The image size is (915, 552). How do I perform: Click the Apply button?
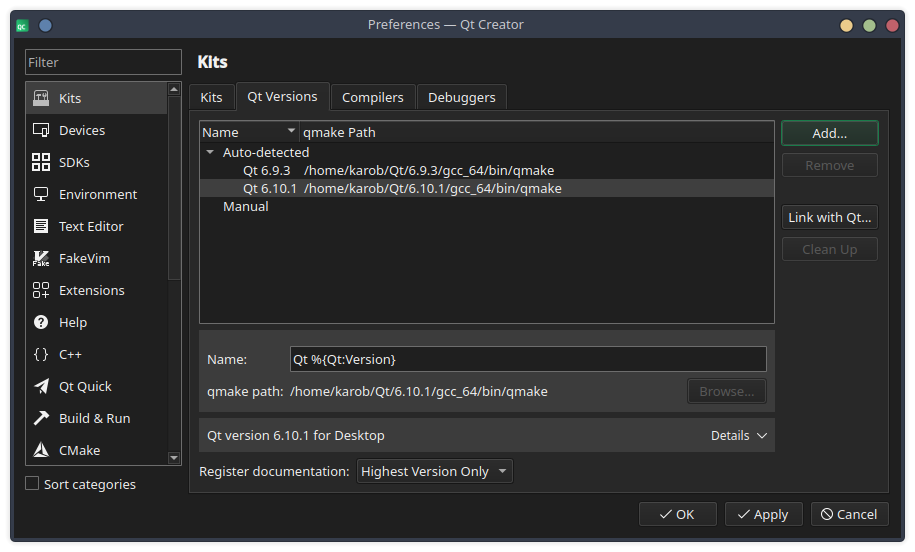[x=763, y=514]
